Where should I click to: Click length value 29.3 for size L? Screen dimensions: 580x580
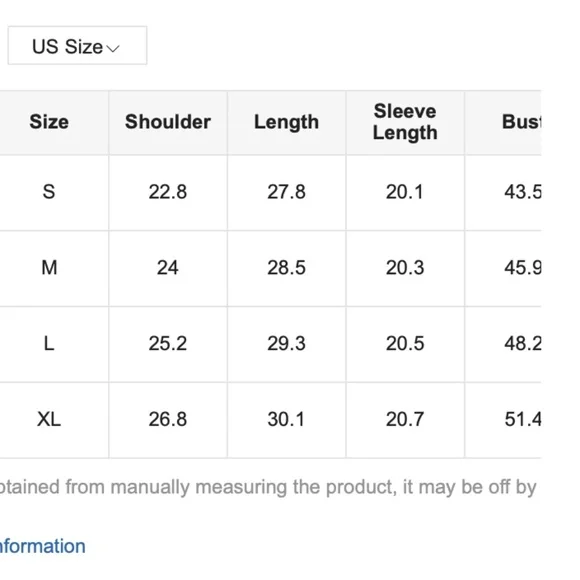[x=286, y=344]
